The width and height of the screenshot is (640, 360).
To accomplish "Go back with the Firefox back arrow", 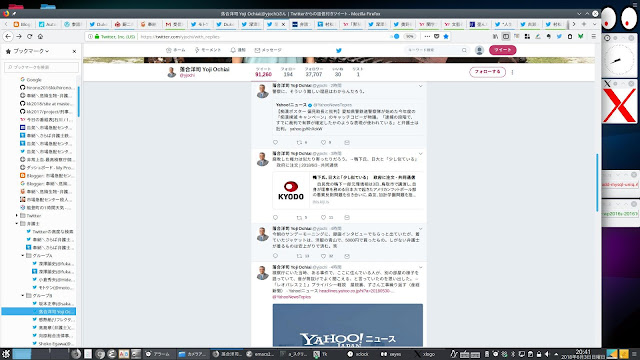I will pyautogui.click(x=8, y=36).
